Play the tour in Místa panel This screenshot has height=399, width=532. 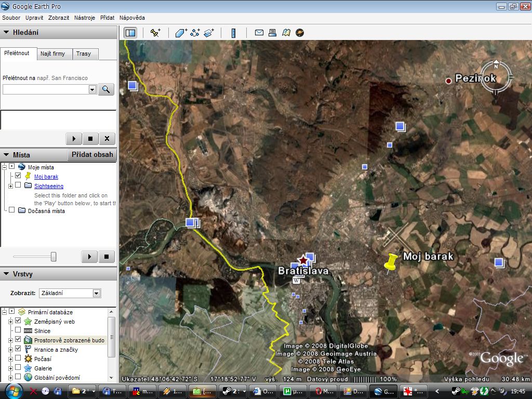click(89, 257)
